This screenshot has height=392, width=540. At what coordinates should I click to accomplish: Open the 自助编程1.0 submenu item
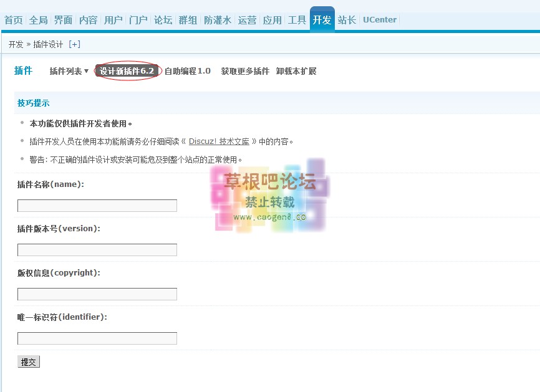coord(188,71)
